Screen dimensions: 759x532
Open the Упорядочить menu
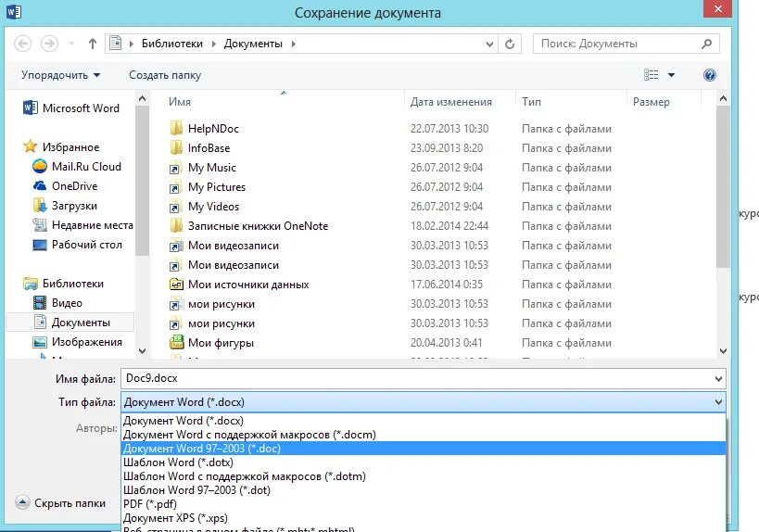pos(60,75)
